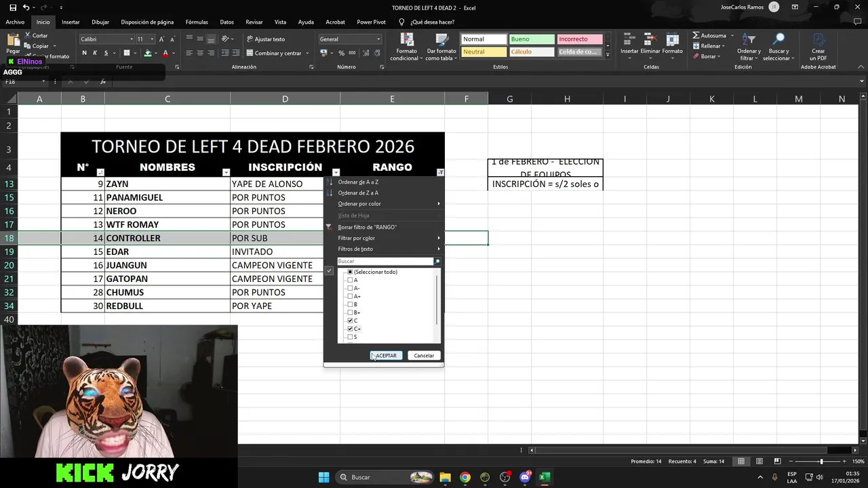Screen dimensions: 868x488
Task: Click the ACEPTAR button
Action: coord(387,355)
